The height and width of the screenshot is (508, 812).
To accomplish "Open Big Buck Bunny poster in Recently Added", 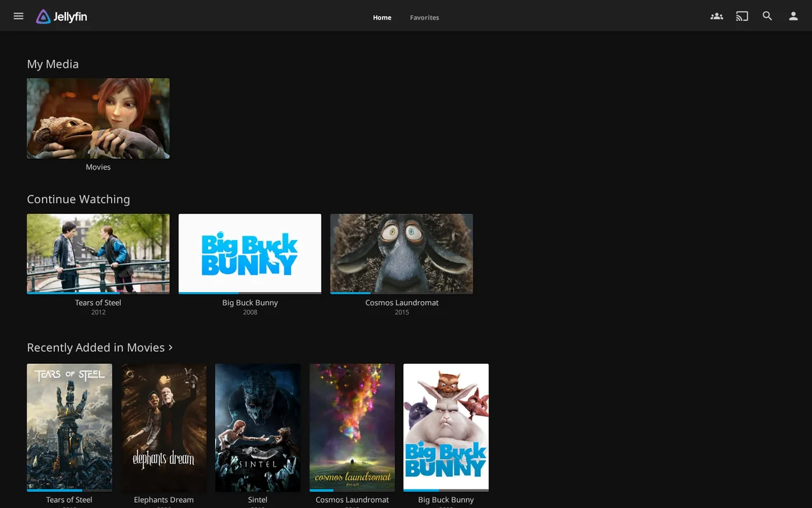I will pos(446,427).
